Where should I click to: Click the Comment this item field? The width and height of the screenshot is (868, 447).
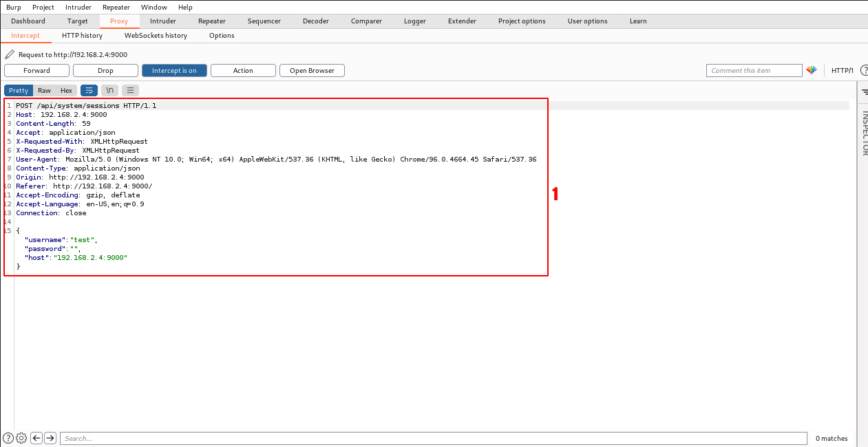(x=754, y=70)
